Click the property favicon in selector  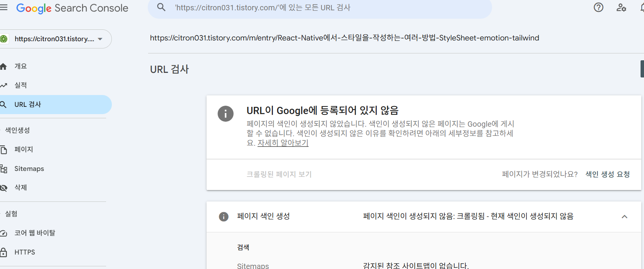click(4, 39)
